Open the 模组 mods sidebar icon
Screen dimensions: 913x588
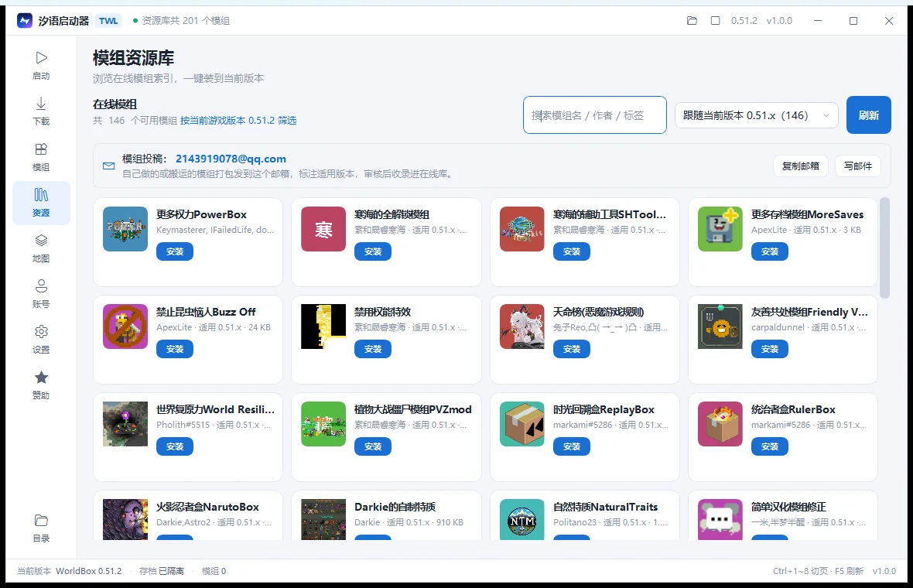click(x=41, y=157)
